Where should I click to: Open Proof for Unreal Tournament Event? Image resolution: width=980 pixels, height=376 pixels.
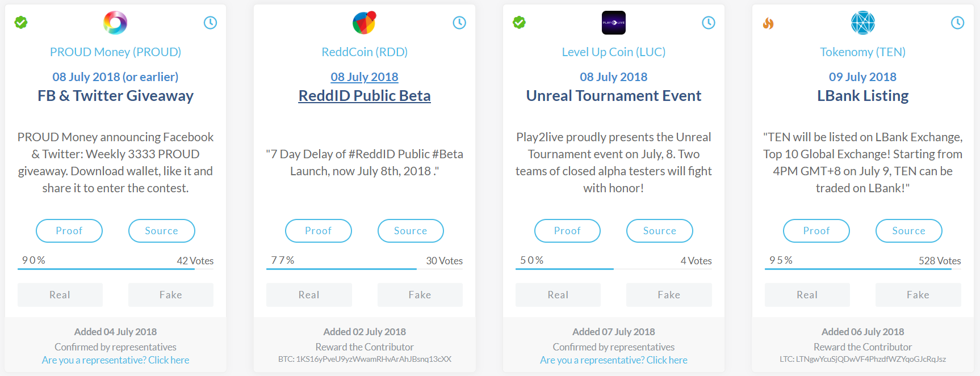click(x=567, y=231)
